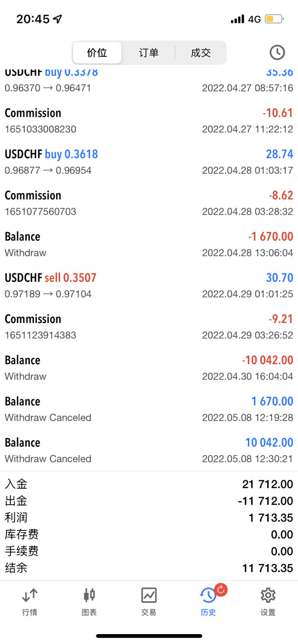Tap the Commission -8.62 entry

click(x=149, y=203)
